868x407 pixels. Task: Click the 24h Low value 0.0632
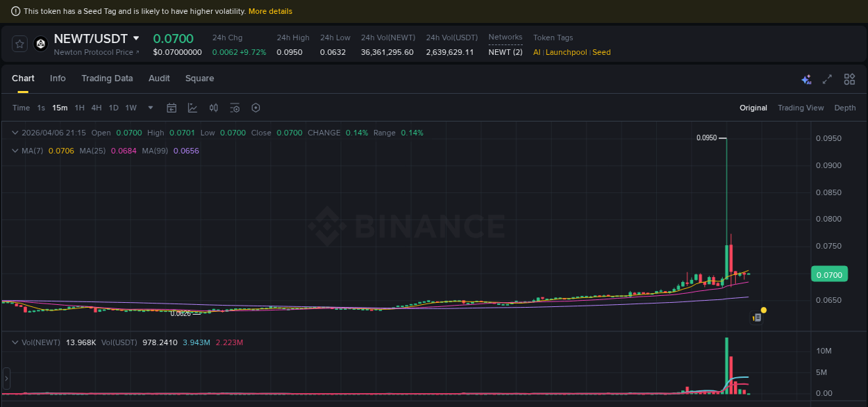tap(333, 52)
